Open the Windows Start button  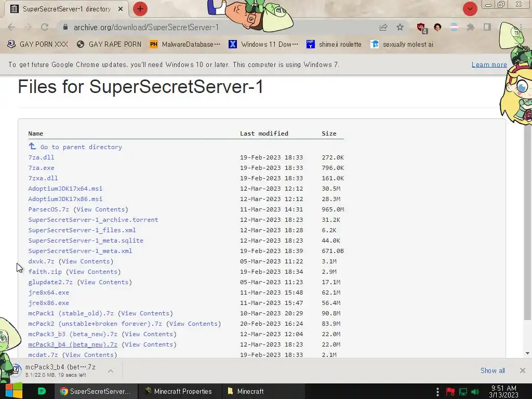click(14, 391)
